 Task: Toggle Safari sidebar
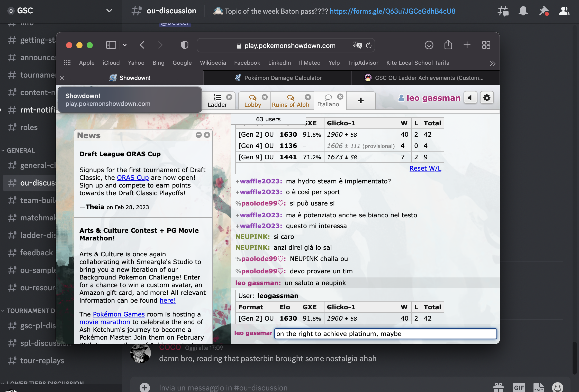[x=111, y=45]
